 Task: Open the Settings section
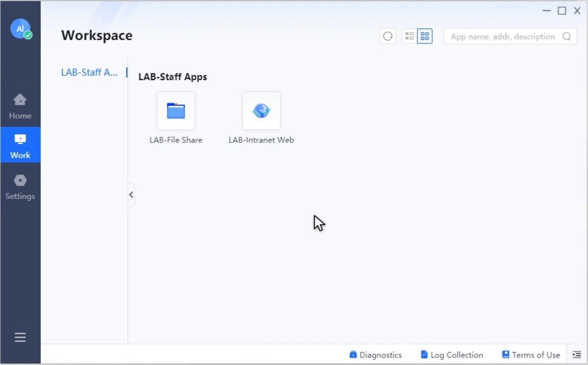20,187
